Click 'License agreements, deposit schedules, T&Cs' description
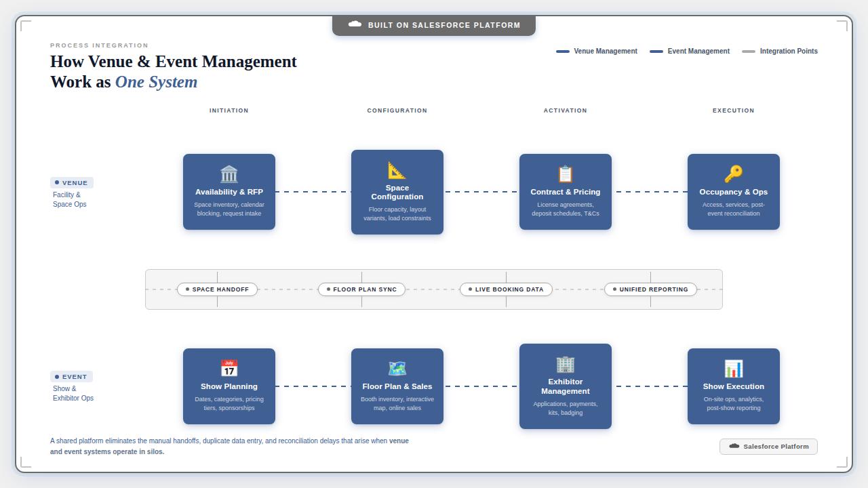 [566, 209]
